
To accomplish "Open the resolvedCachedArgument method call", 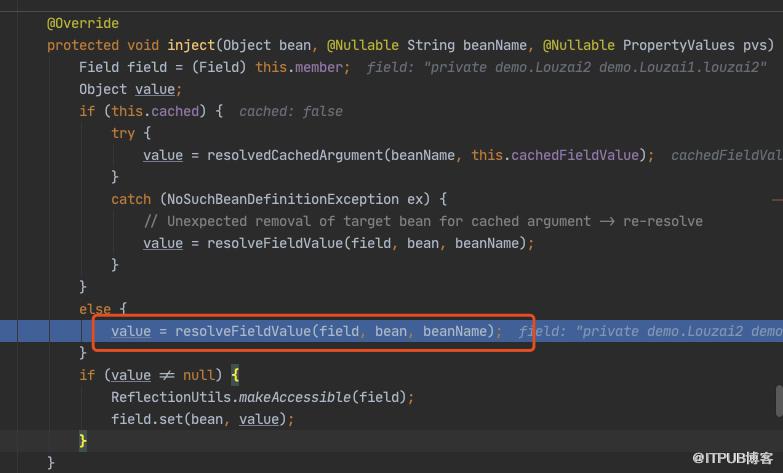I will [295, 155].
